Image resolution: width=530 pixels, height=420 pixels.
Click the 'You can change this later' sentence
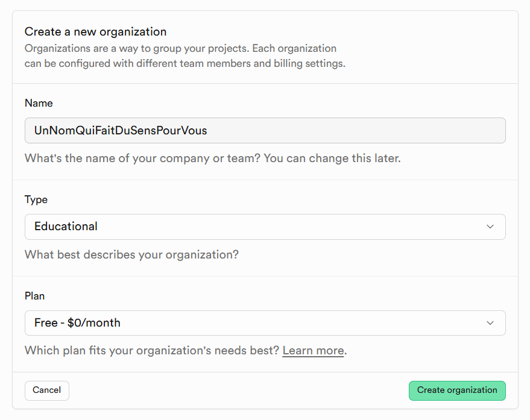(332, 158)
